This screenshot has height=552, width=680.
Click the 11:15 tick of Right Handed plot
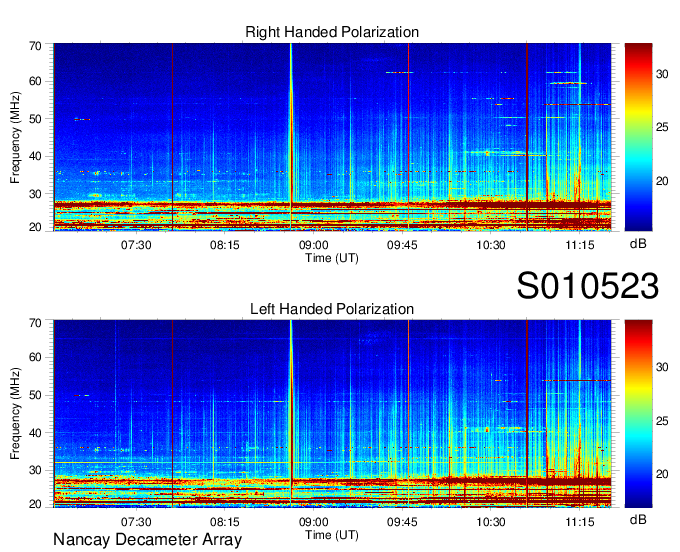click(580, 245)
